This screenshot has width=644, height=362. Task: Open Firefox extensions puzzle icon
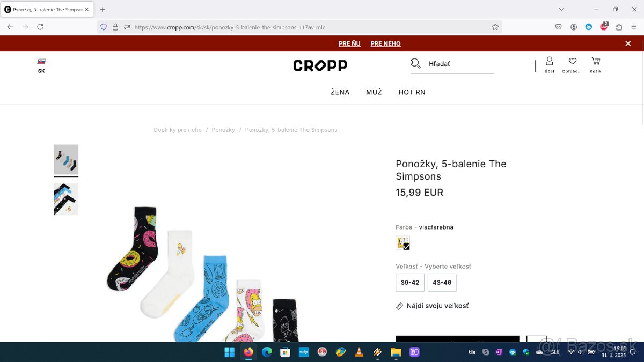[619, 27]
